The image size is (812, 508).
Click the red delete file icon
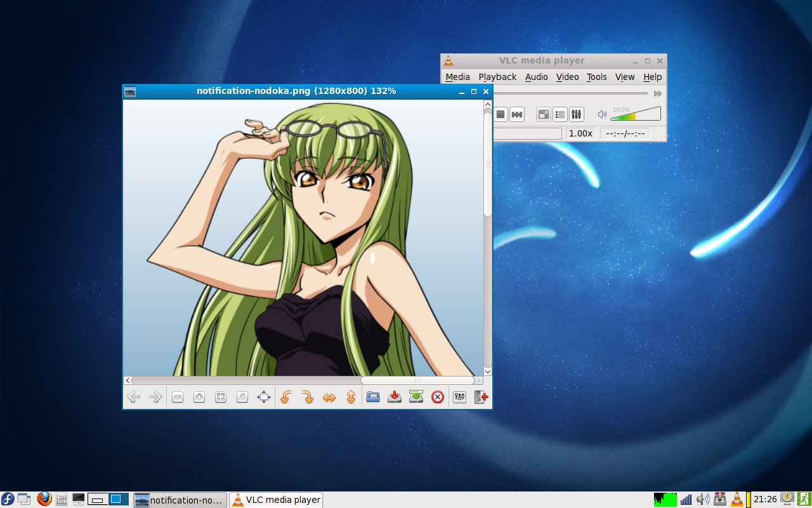[x=437, y=398]
